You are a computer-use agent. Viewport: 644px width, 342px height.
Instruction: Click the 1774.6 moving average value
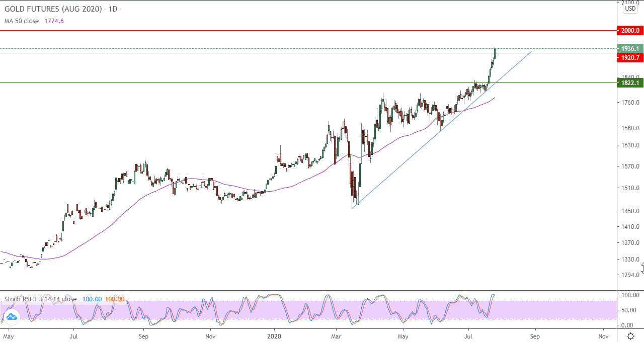click(x=54, y=21)
